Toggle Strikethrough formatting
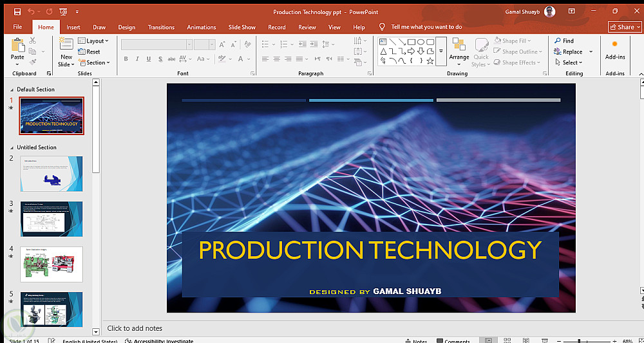 click(x=172, y=59)
